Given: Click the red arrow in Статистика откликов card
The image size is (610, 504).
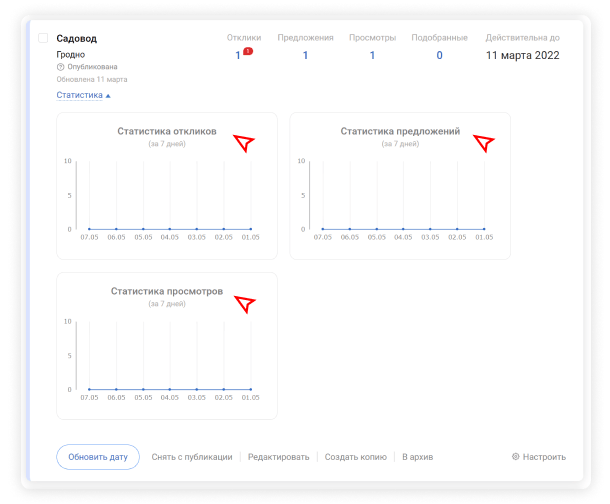Looking at the screenshot, I should pyautogui.click(x=244, y=143).
